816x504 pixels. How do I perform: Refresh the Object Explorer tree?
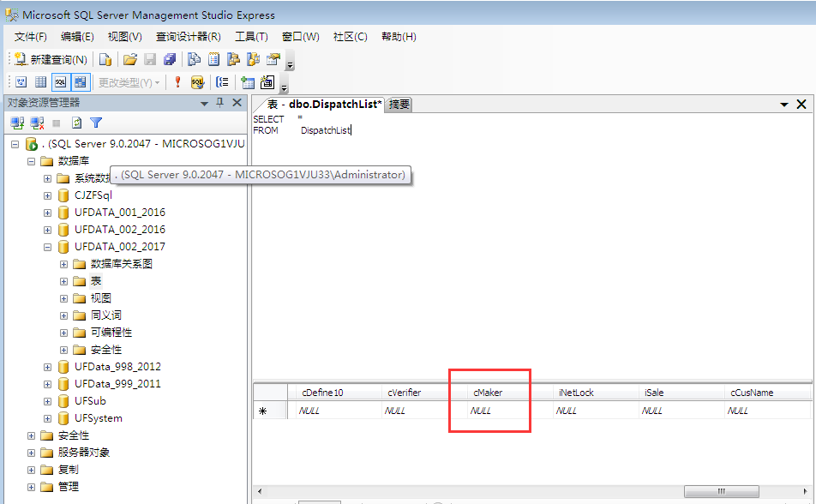pos(76,123)
